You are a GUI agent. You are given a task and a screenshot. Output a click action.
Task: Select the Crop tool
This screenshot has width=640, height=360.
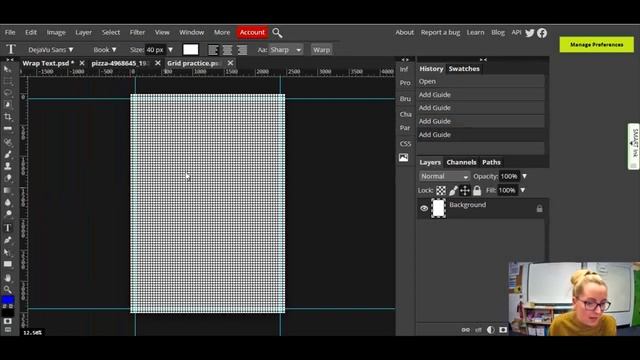coord(7,117)
